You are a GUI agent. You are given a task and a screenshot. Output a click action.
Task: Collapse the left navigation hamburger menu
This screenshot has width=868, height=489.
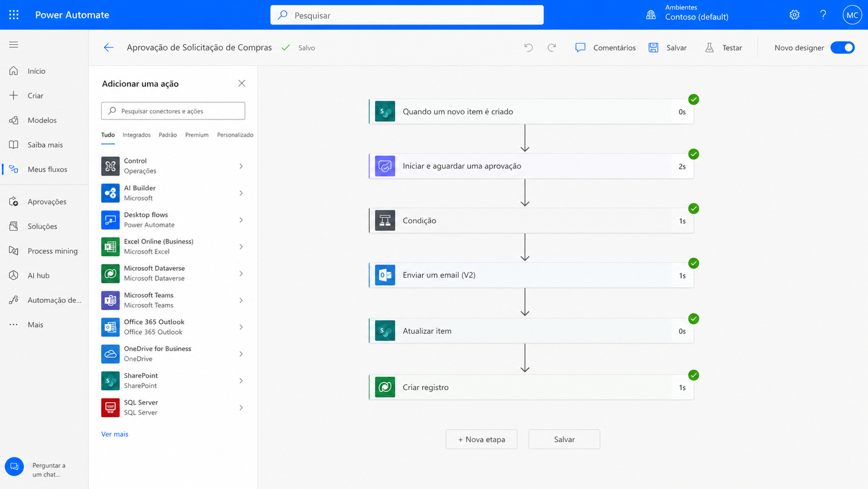[x=13, y=45]
